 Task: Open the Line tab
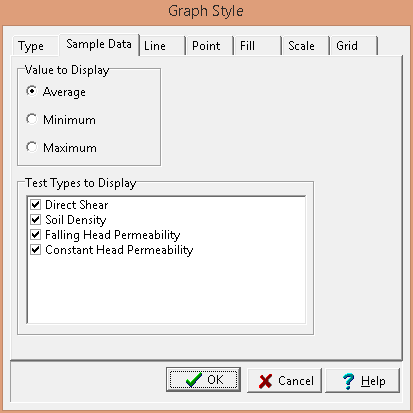tap(162, 46)
